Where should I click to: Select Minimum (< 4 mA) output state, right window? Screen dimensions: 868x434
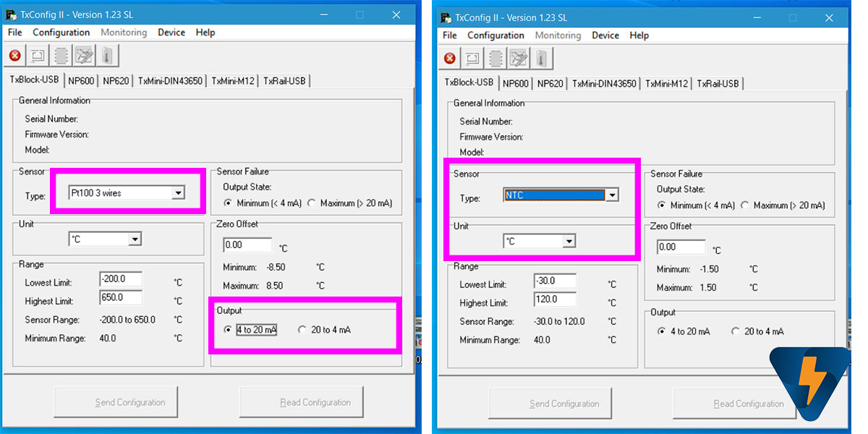pyautogui.click(x=695, y=205)
